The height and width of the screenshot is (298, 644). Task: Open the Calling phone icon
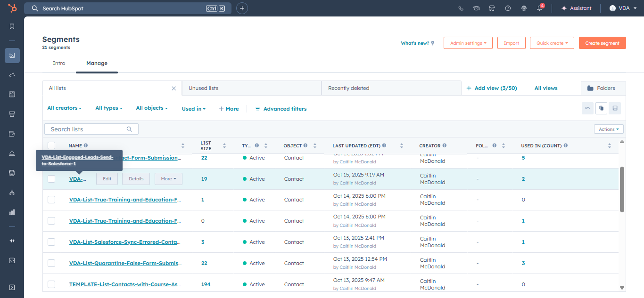tap(461, 8)
